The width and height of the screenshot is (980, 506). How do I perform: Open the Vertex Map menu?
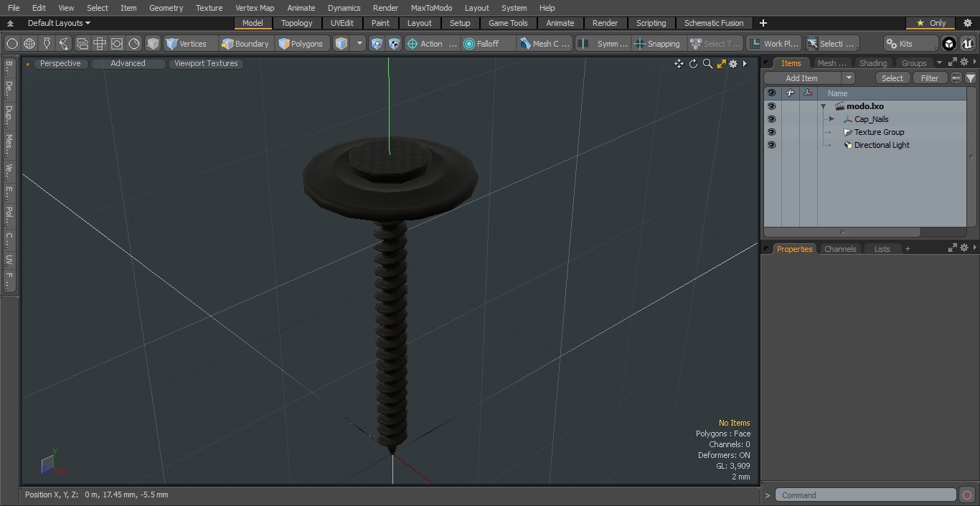point(255,8)
